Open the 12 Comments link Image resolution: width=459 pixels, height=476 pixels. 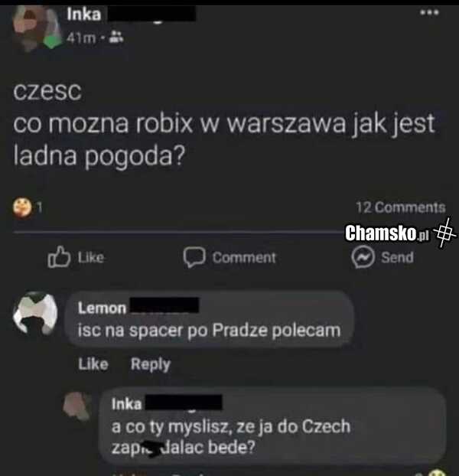click(400, 207)
